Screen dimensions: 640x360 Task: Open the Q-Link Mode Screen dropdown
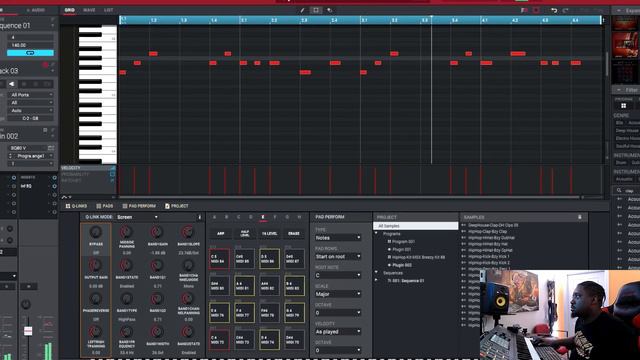pos(137,217)
